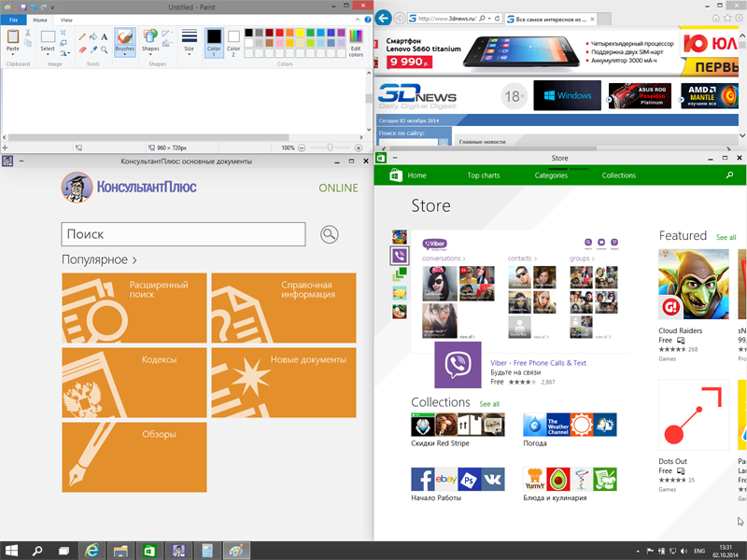Image resolution: width=747 pixels, height=560 pixels.
Task: Collapse the Paint ribbon with chevron
Action: tap(358, 20)
